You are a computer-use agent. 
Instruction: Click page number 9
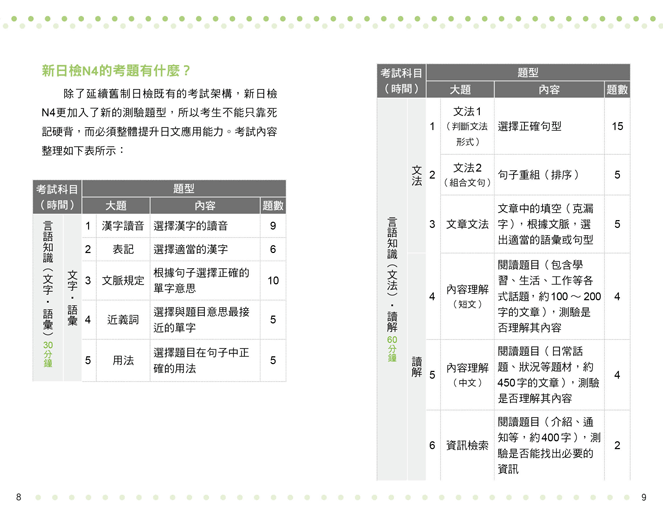(x=644, y=497)
